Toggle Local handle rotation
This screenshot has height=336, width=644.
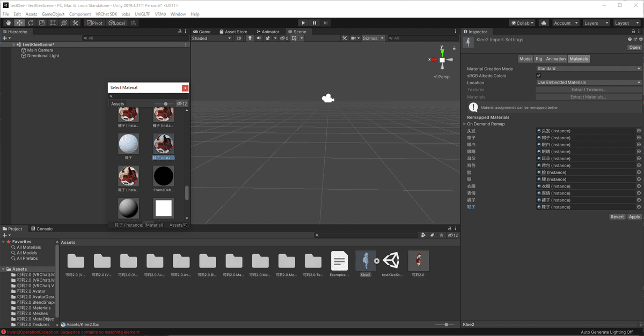tap(116, 23)
